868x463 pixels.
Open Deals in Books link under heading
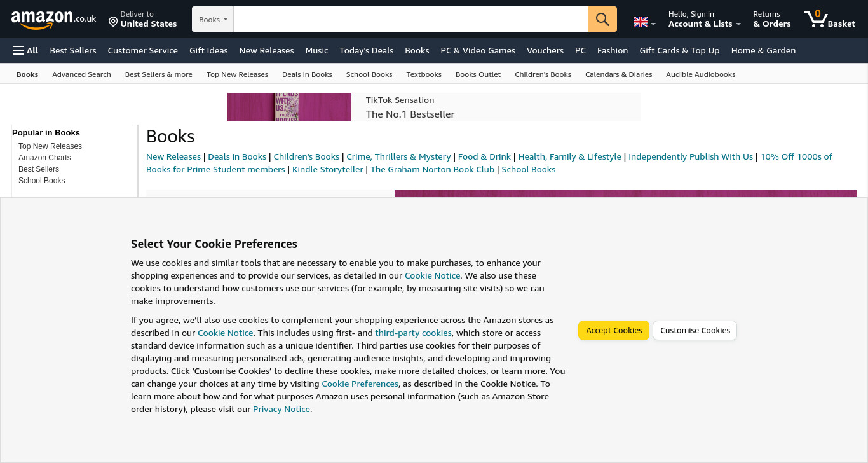237,156
